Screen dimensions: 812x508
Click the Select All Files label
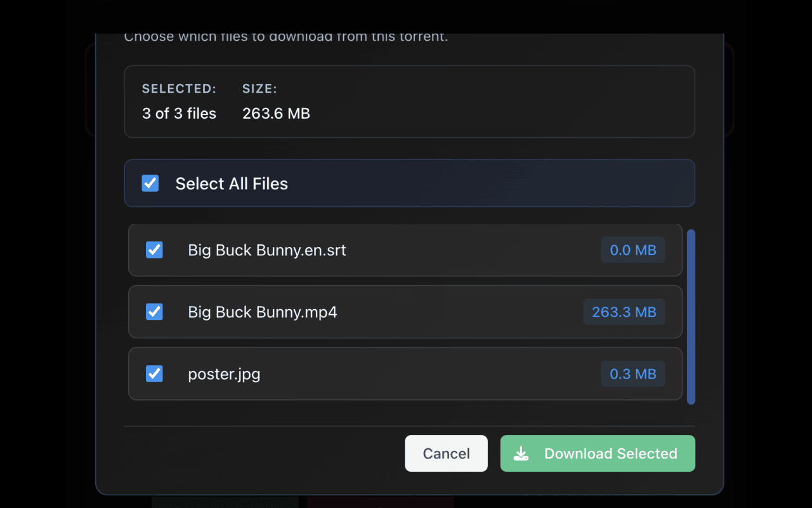(232, 184)
